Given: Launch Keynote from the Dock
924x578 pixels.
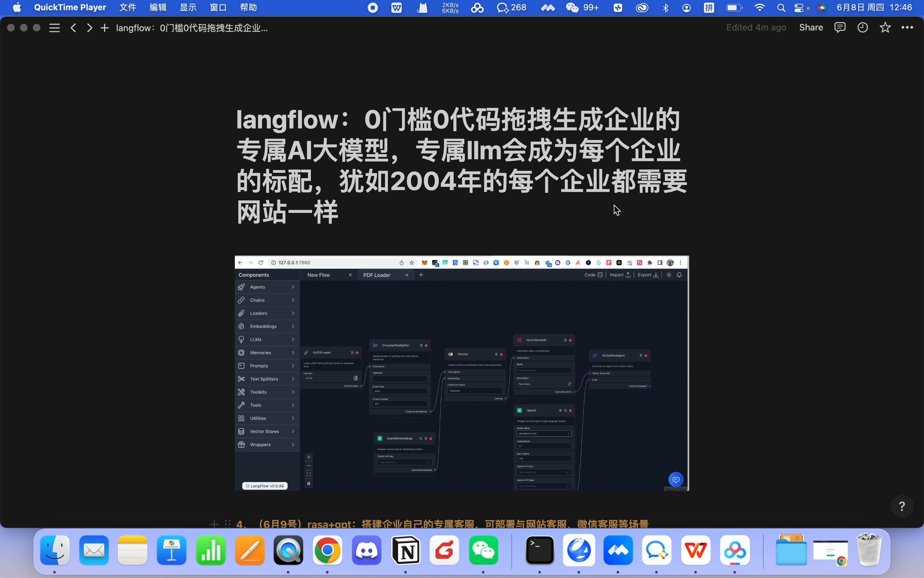Looking at the screenshot, I should tap(171, 550).
